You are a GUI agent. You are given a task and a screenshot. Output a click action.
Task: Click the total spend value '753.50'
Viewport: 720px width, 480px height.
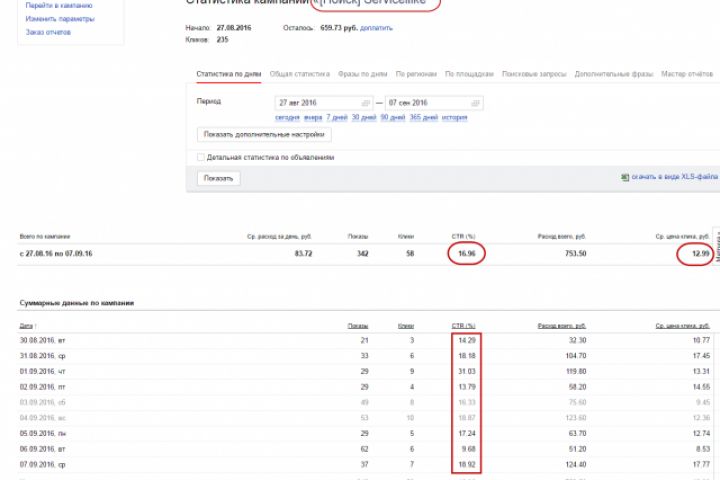[576, 254]
